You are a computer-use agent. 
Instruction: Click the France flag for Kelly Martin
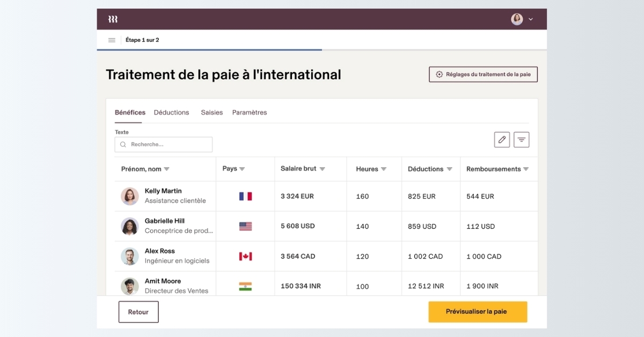click(245, 196)
